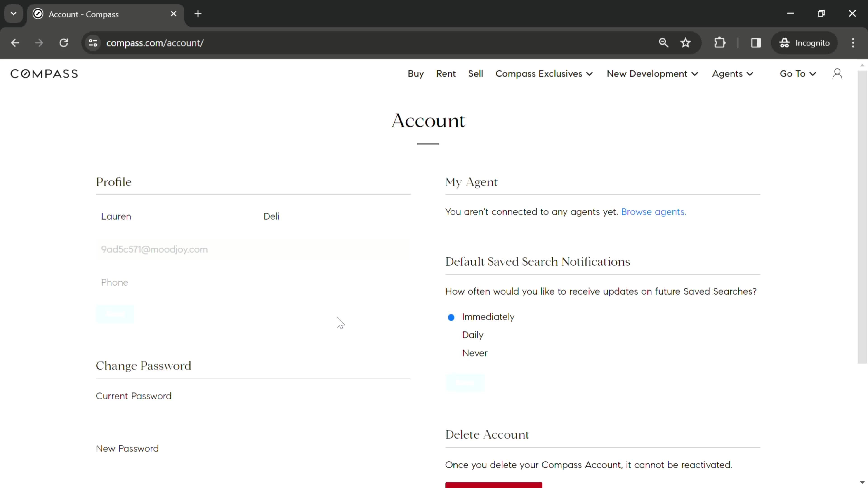The height and width of the screenshot is (488, 868).
Task: View site information icon in address bar
Action: point(93,43)
